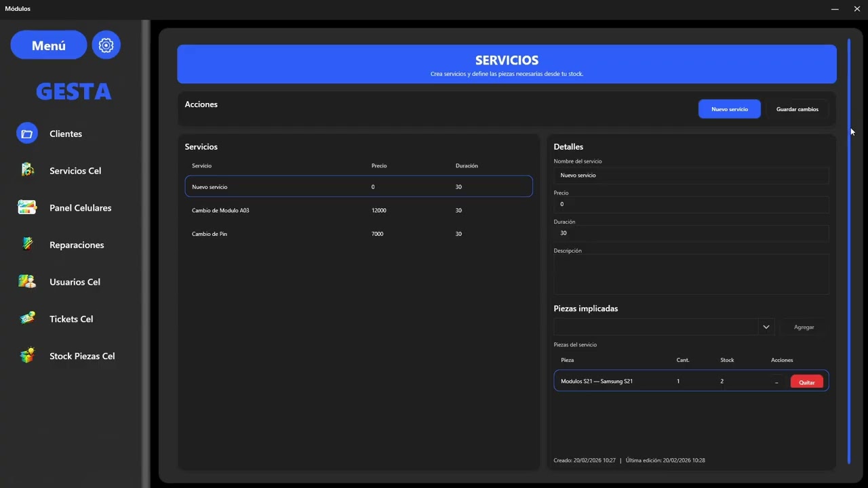The height and width of the screenshot is (488, 868).
Task: Expand the Piezas implicadas dropdown arrow
Action: tap(766, 327)
